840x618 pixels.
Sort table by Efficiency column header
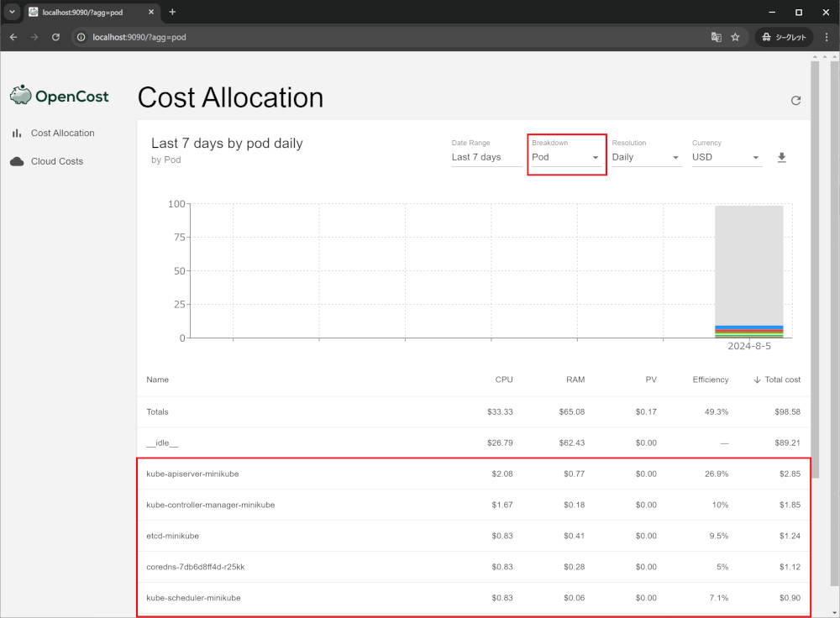tap(711, 380)
